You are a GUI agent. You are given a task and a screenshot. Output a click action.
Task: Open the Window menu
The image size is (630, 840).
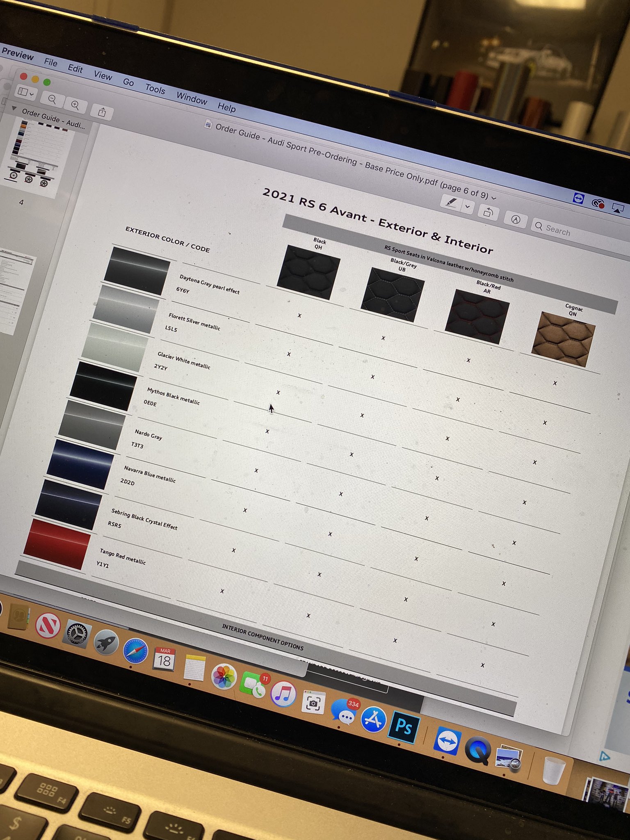[192, 98]
